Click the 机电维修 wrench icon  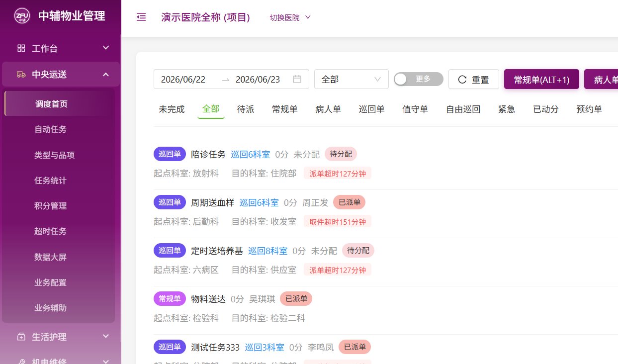click(x=21, y=362)
